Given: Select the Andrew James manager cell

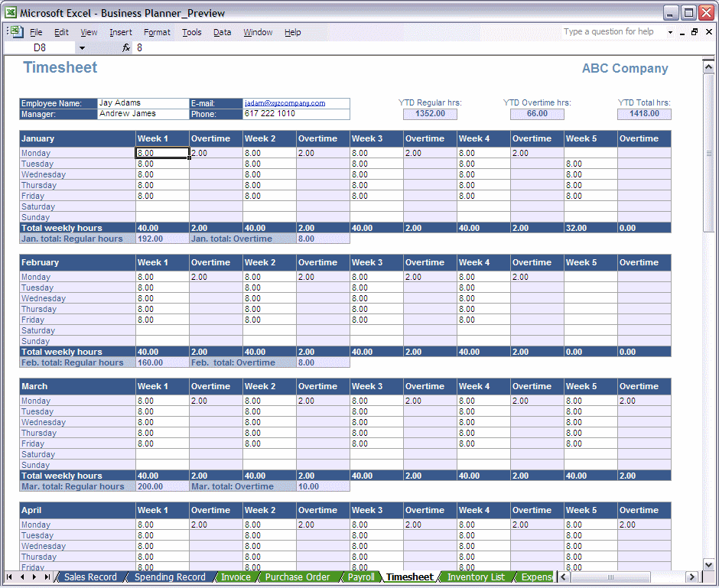Looking at the screenshot, I should coord(144,114).
